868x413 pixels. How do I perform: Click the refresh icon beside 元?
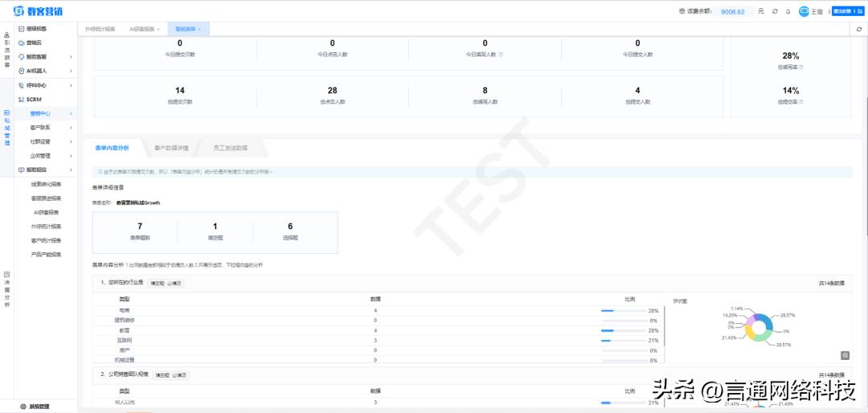[x=775, y=11]
